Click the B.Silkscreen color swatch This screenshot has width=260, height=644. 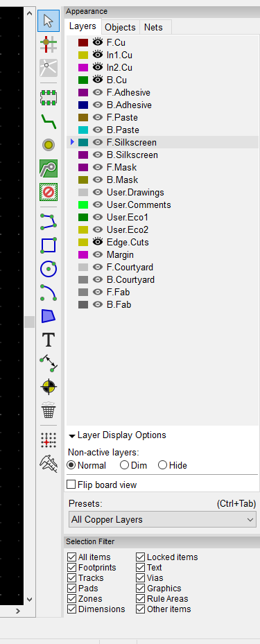[83, 155]
